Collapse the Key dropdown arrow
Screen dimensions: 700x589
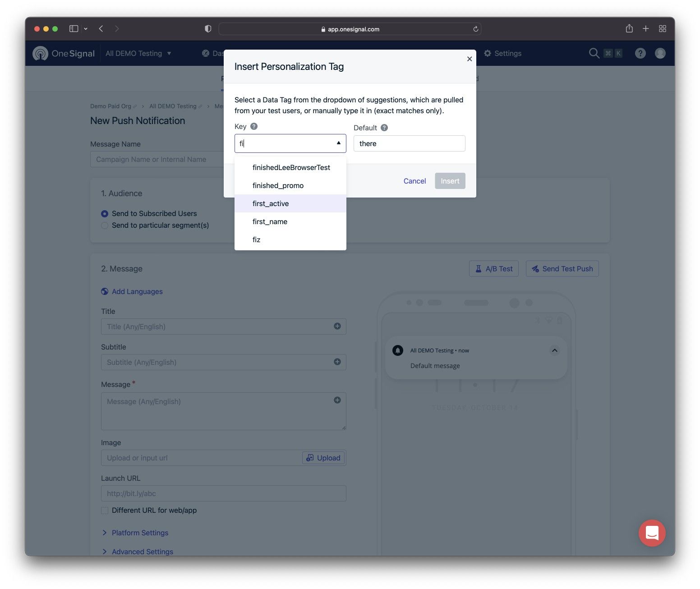pos(338,143)
